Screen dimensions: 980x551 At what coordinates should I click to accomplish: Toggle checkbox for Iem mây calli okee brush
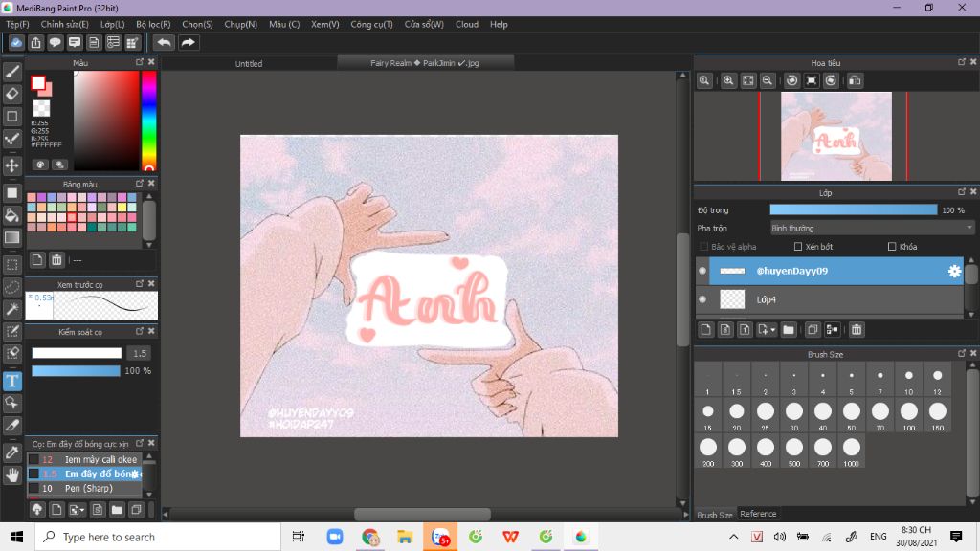pos(33,460)
